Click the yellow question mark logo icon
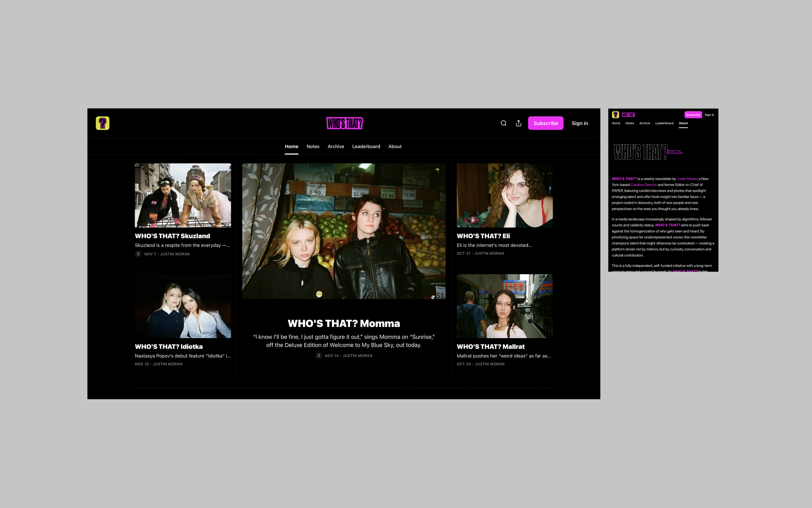Screen dimensions: 812x508 (x=103, y=123)
